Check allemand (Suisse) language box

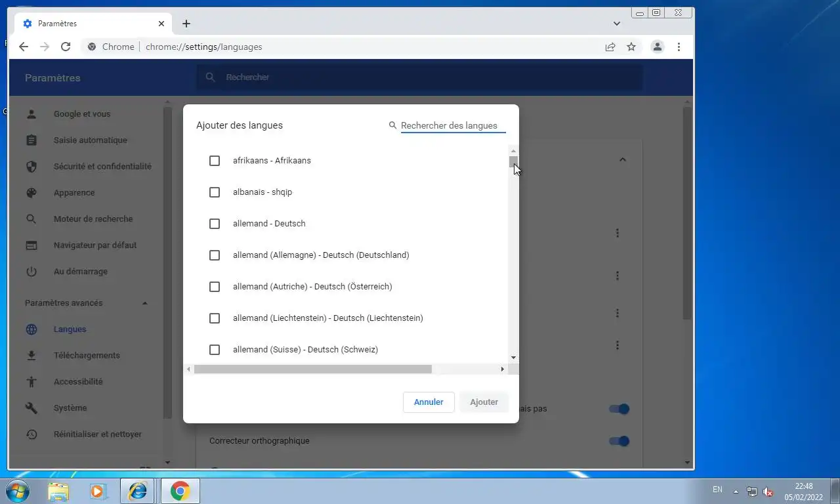coord(215,350)
